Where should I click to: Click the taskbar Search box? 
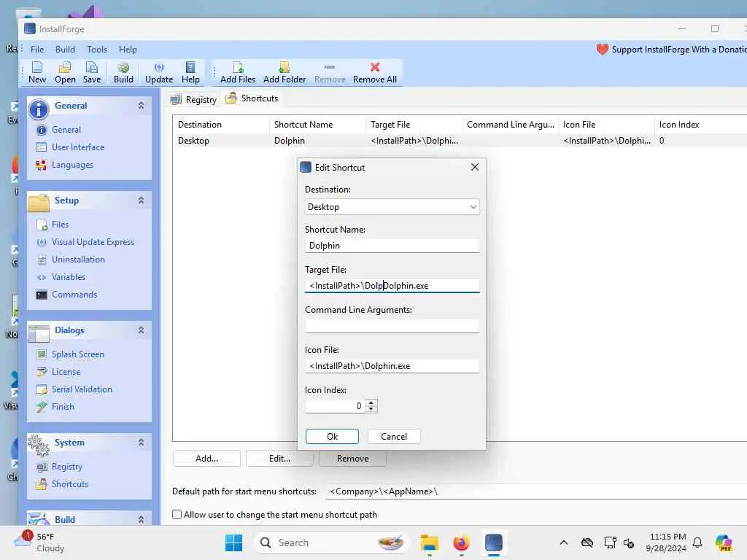click(x=333, y=542)
